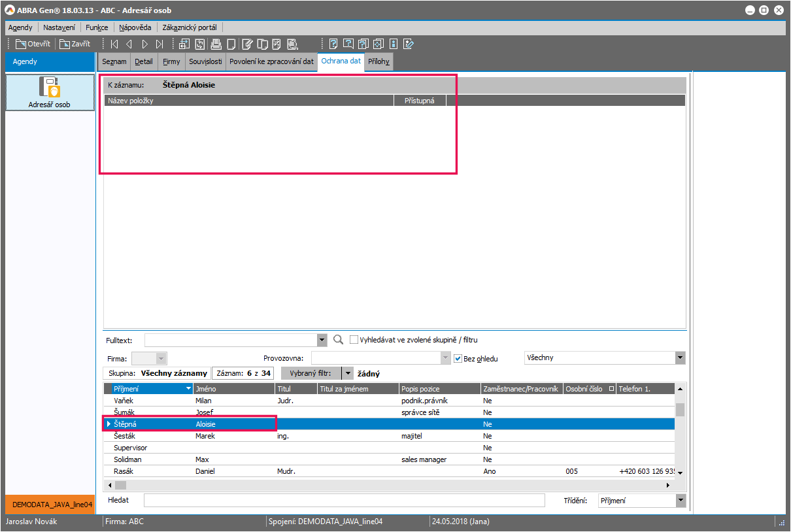Screen dimensions: 791x532
Task: Go to the next record arrow
Action: click(x=144, y=44)
